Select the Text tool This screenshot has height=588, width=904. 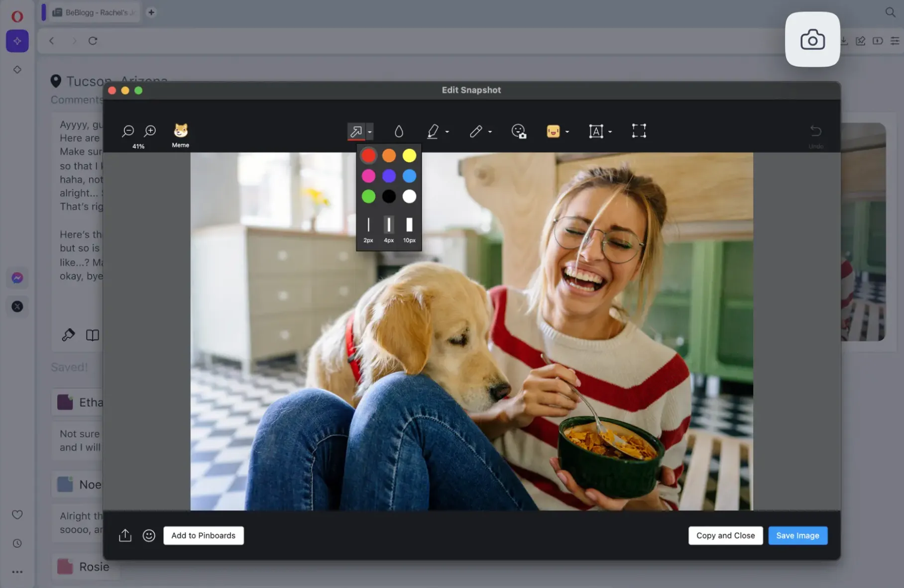coord(596,131)
